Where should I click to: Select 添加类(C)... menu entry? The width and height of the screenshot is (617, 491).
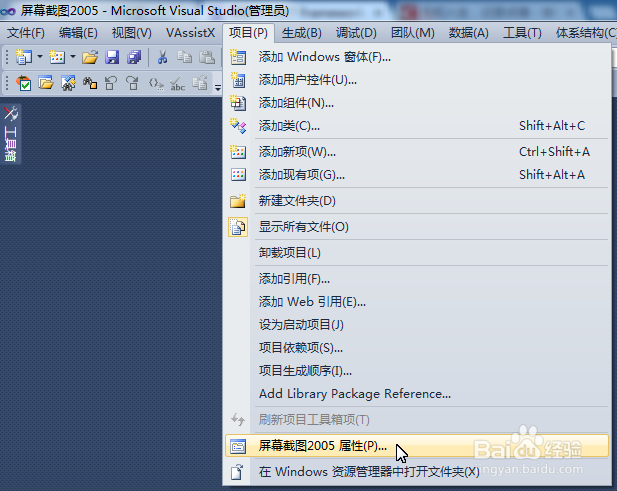point(417,126)
